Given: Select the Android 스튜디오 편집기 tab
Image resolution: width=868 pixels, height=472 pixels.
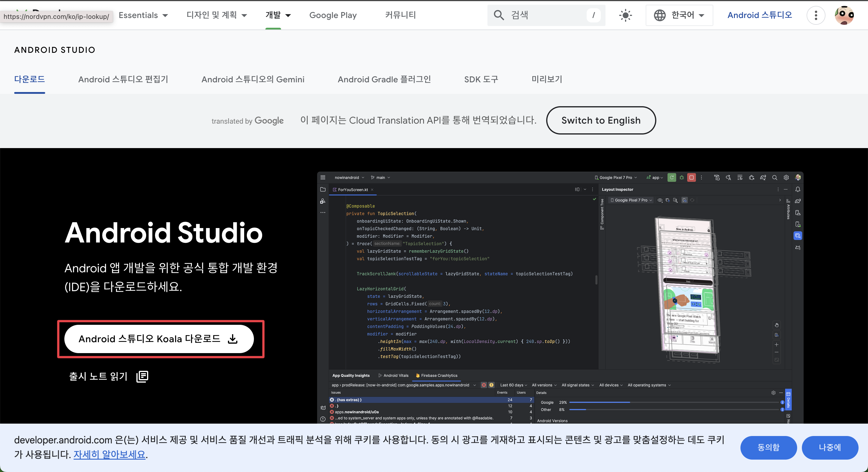Looking at the screenshot, I should click(123, 79).
